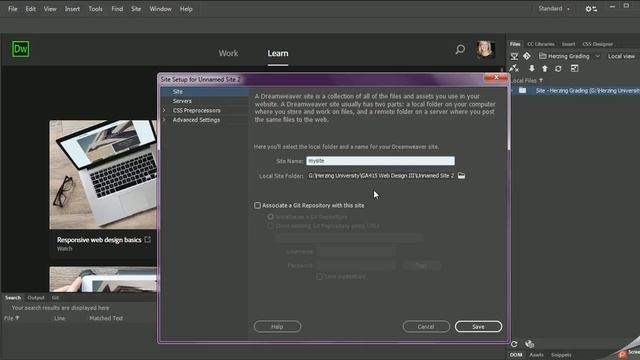
Task: Click the refresh icon at Files panel bottom
Action: [x=514, y=344]
